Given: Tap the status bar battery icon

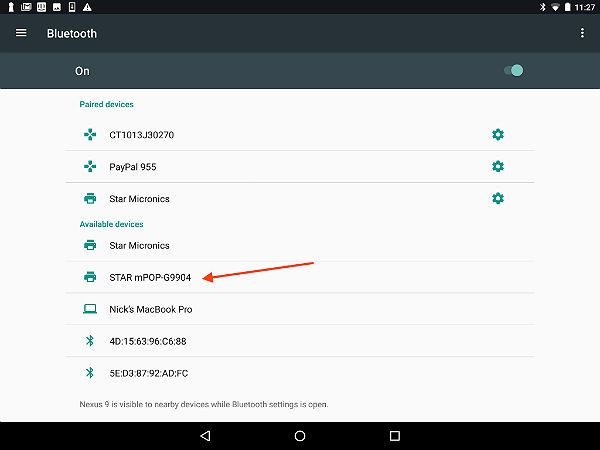Looking at the screenshot, I should 568,7.
